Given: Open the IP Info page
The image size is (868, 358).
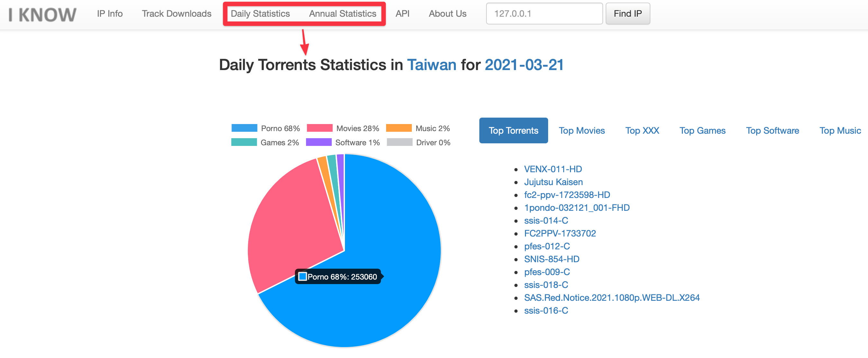Looking at the screenshot, I should click(x=110, y=13).
